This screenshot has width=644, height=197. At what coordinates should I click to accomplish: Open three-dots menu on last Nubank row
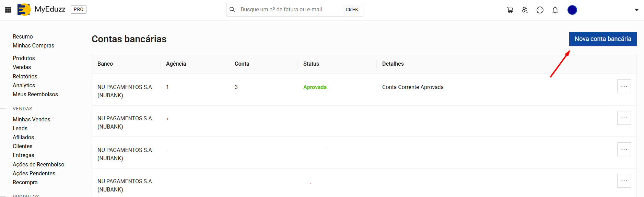pos(624,181)
